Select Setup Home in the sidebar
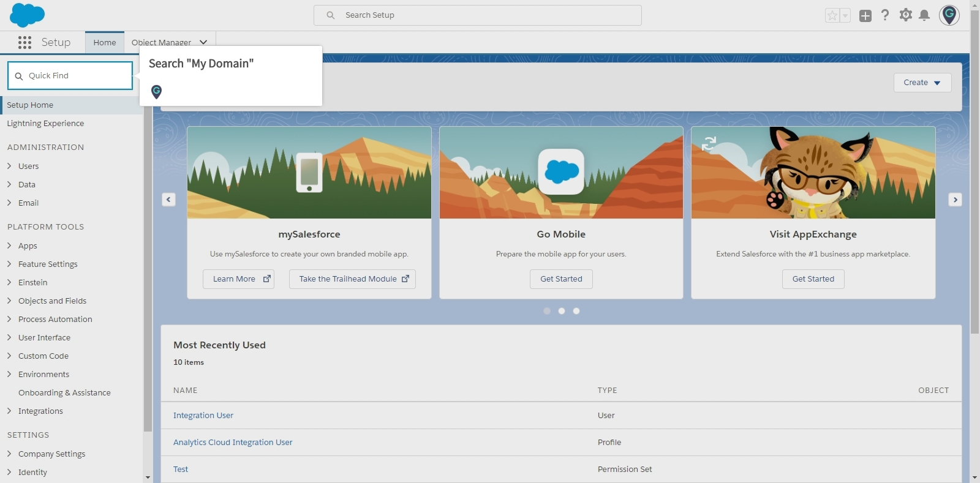Viewport: 980px width, 483px height. pos(72,105)
